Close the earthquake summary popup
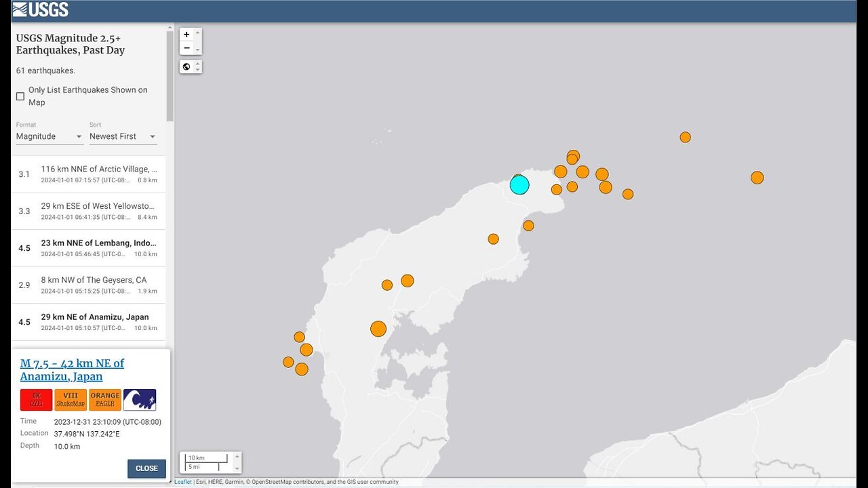The width and height of the screenshot is (868, 488). point(146,468)
